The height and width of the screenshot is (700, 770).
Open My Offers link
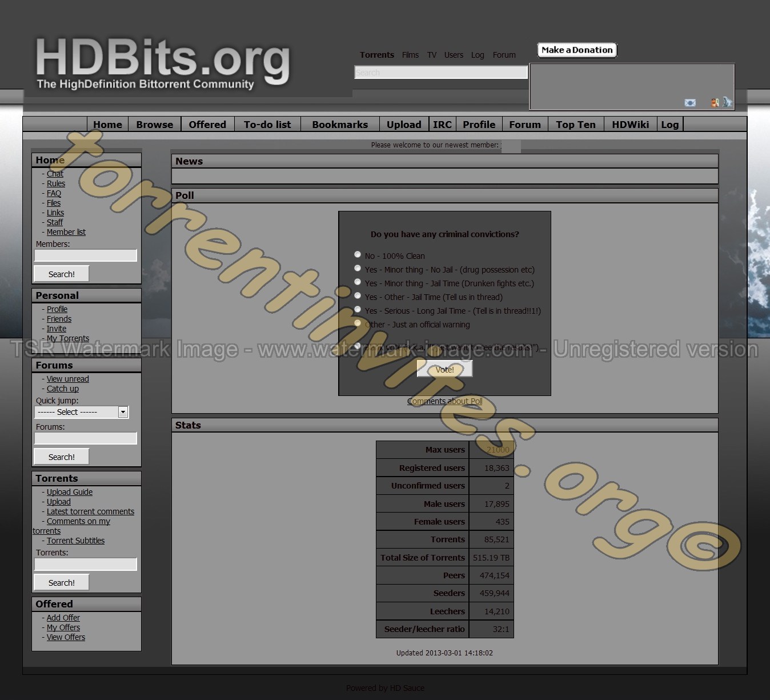click(x=63, y=627)
